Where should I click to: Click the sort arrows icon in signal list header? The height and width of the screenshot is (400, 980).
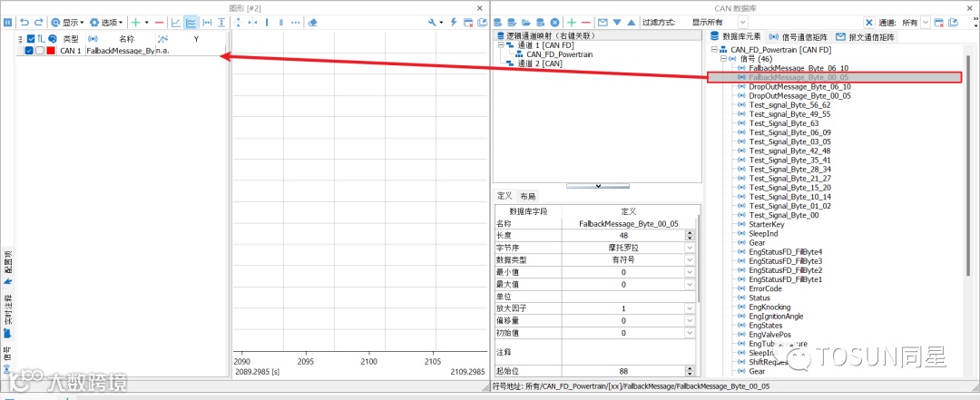41,39
